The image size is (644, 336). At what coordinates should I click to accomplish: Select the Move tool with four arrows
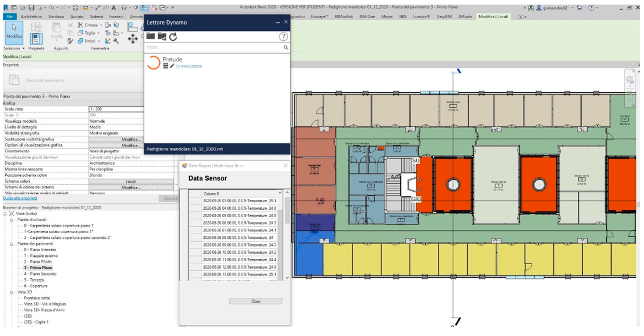(133, 39)
